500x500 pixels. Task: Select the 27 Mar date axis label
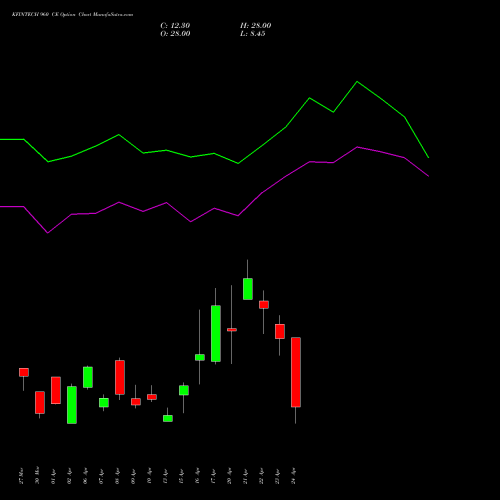coord(21,476)
